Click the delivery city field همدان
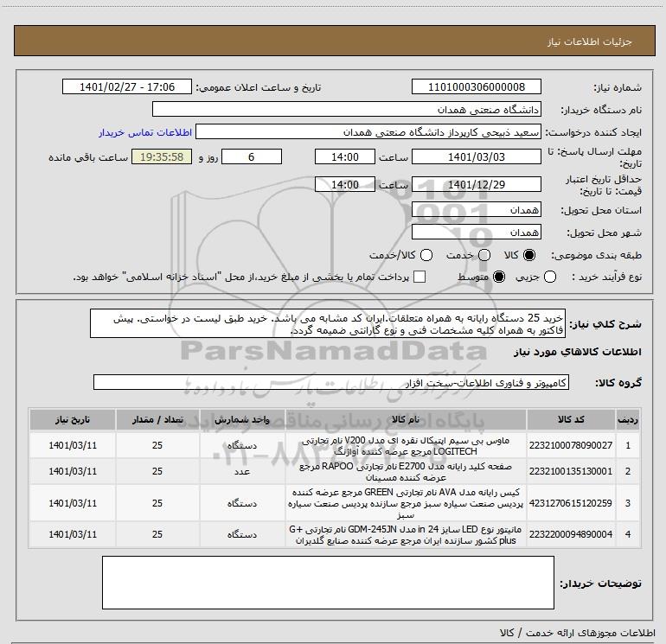The height and width of the screenshot is (644, 666). pos(476,232)
